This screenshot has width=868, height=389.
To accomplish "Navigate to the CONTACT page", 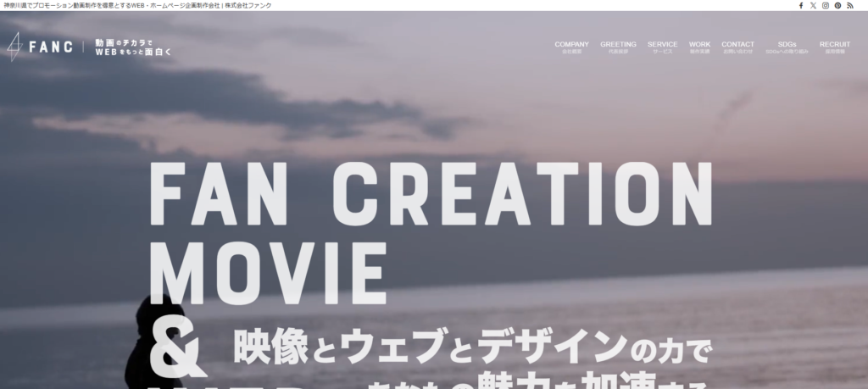I will pyautogui.click(x=737, y=47).
